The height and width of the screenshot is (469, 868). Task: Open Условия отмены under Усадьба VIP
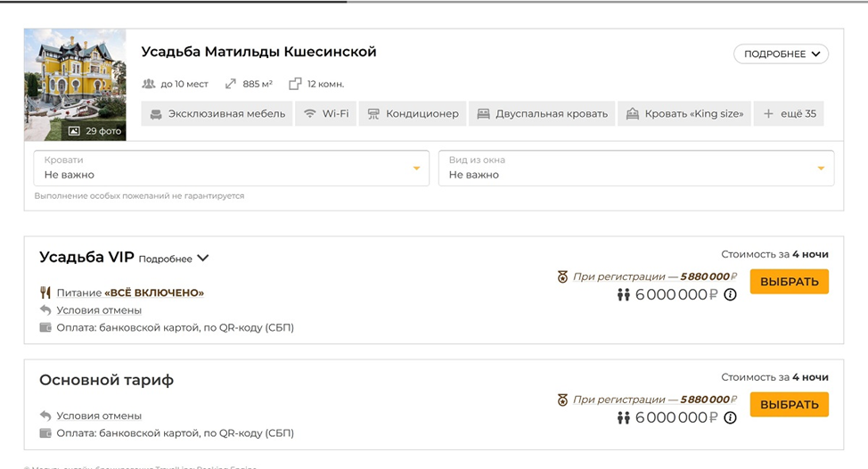[x=99, y=310]
